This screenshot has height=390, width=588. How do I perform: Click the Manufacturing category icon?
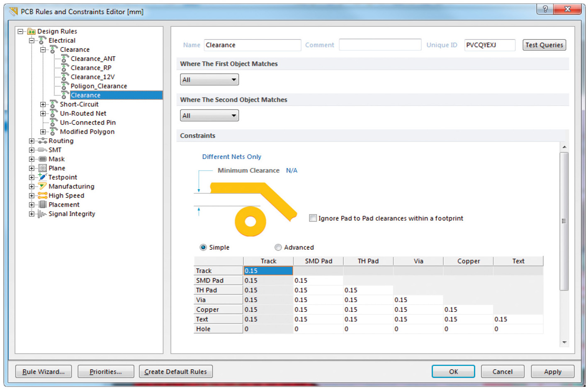(42, 186)
